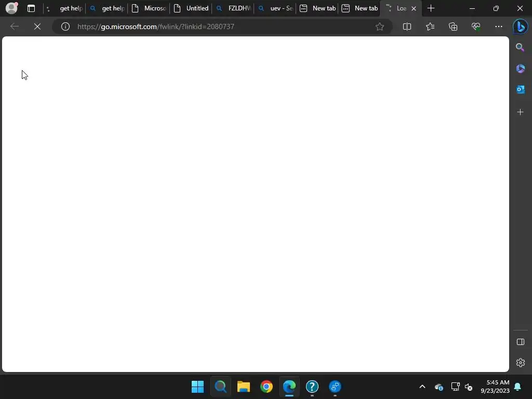Image resolution: width=532 pixels, height=399 pixels.
Task: View site information icon in address bar
Action: click(65, 26)
